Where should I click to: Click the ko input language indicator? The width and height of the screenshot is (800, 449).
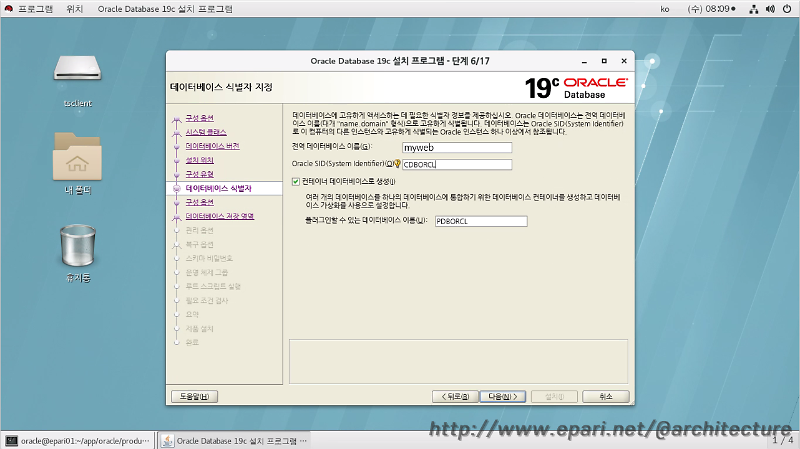pos(664,9)
